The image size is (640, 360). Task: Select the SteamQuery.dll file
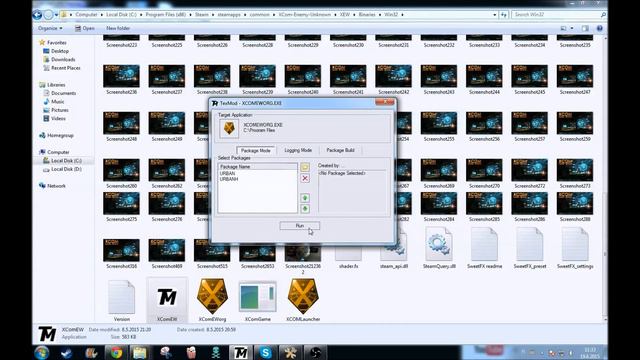pos(439,248)
